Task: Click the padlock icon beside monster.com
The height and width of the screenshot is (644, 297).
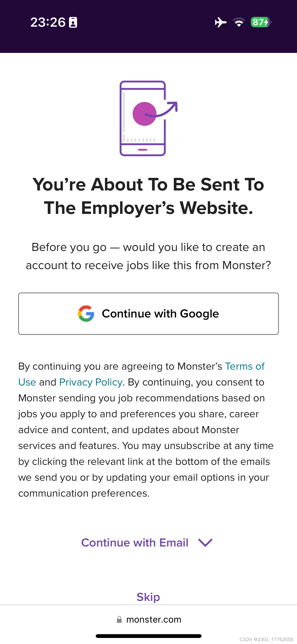Action: pyautogui.click(x=119, y=620)
